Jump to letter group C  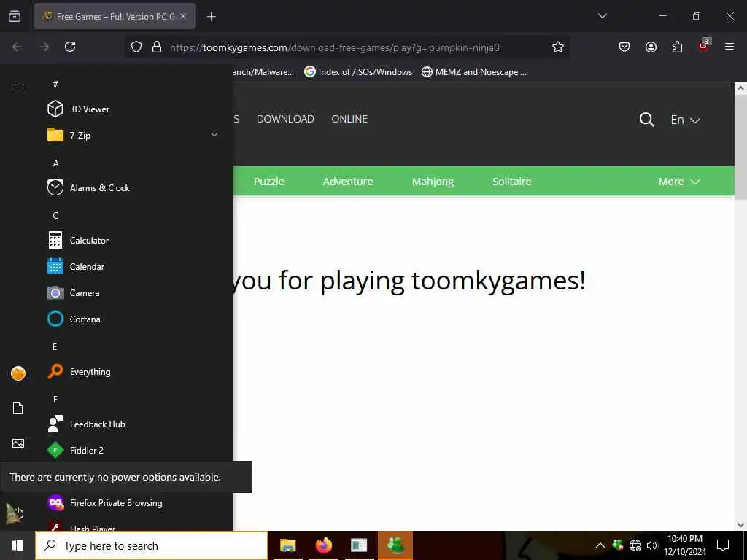tap(55, 215)
